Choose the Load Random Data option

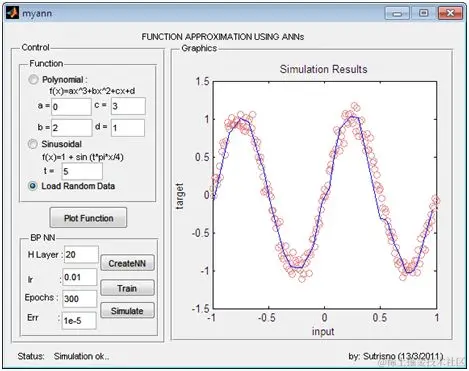click(33, 186)
